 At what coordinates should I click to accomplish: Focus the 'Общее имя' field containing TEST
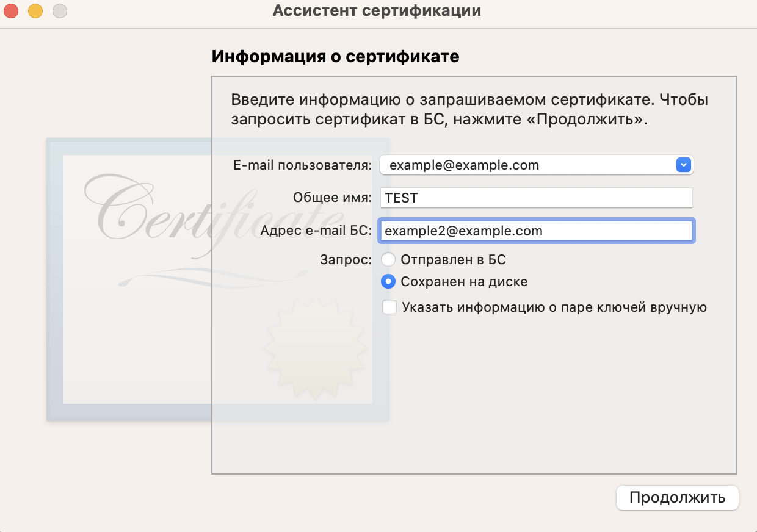(x=536, y=198)
